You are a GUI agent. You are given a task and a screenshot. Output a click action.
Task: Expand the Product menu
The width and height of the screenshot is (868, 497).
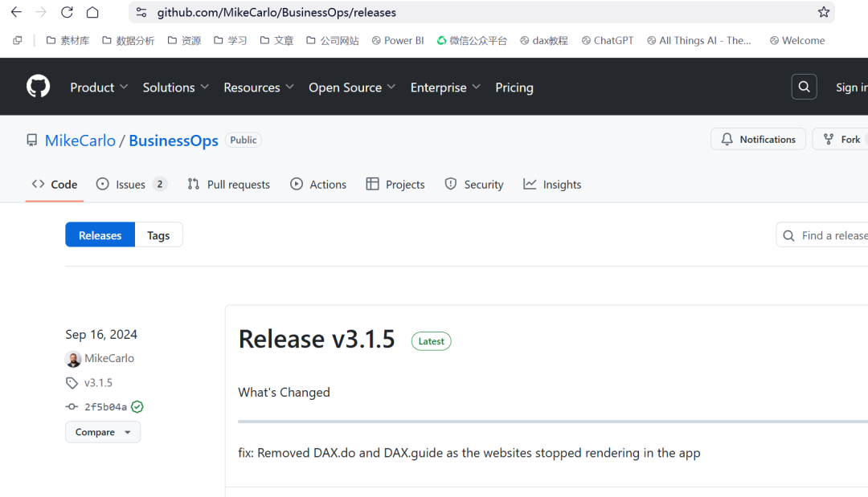click(99, 88)
